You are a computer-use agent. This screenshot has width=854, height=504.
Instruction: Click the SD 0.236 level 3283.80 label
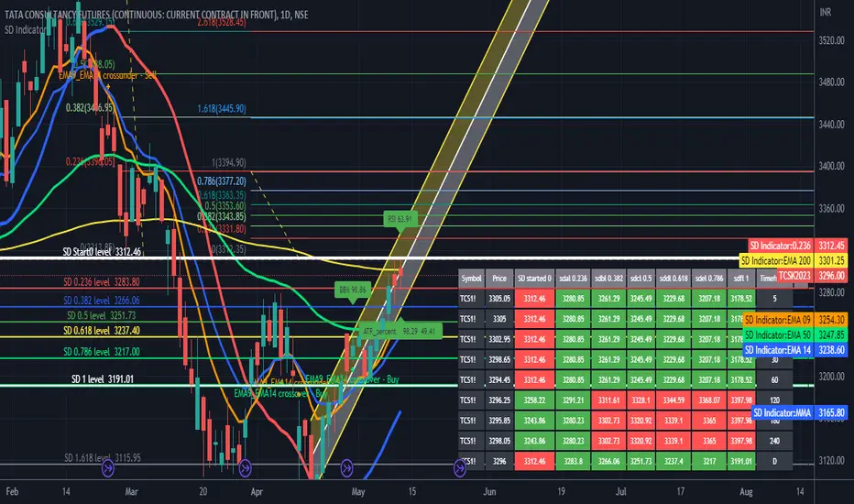pyautogui.click(x=102, y=281)
